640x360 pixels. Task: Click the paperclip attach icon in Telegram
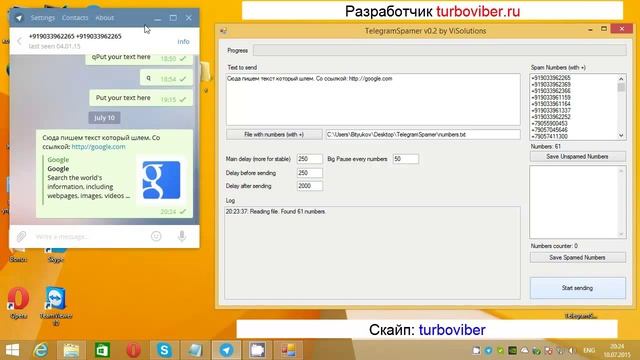[21, 236]
